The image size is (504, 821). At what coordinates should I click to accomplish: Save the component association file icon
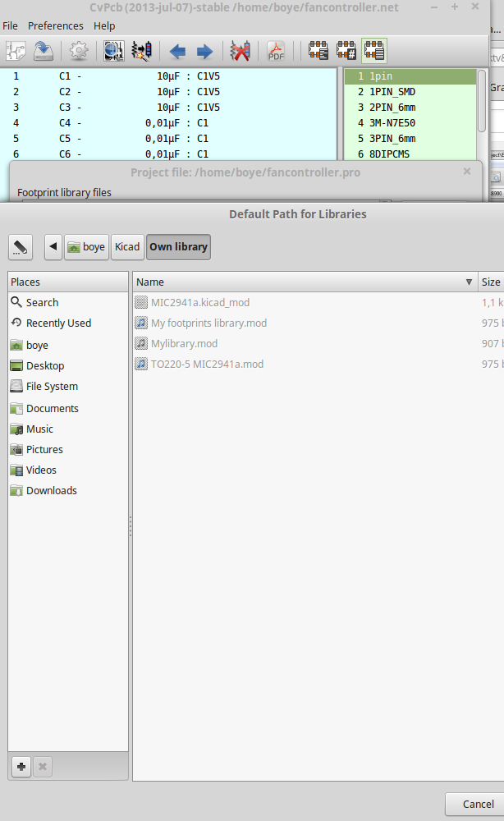click(x=44, y=51)
